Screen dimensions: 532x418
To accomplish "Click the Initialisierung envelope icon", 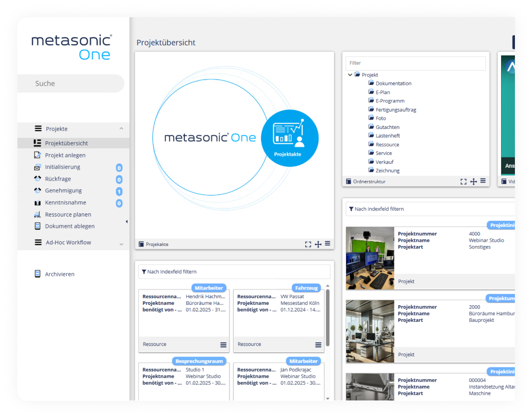I will 37,167.
